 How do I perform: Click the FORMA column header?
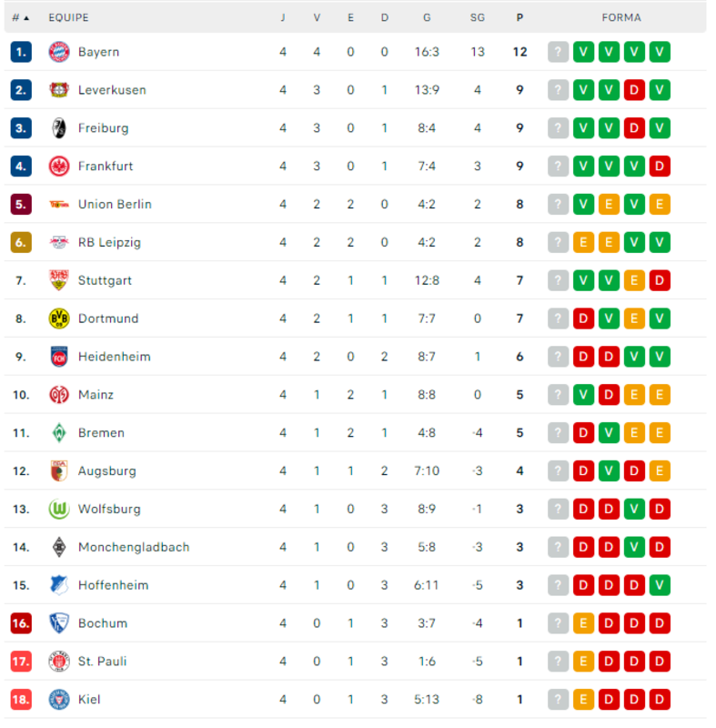click(621, 17)
